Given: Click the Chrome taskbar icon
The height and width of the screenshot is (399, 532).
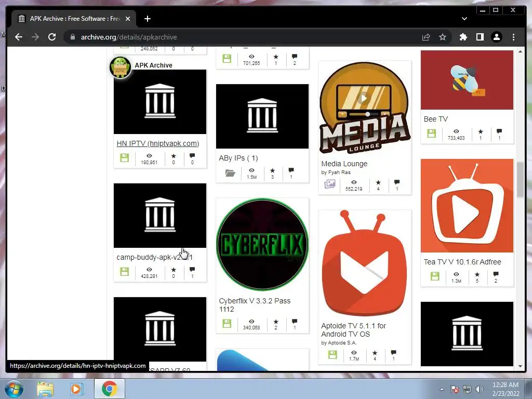Looking at the screenshot, I should click(x=109, y=389).
